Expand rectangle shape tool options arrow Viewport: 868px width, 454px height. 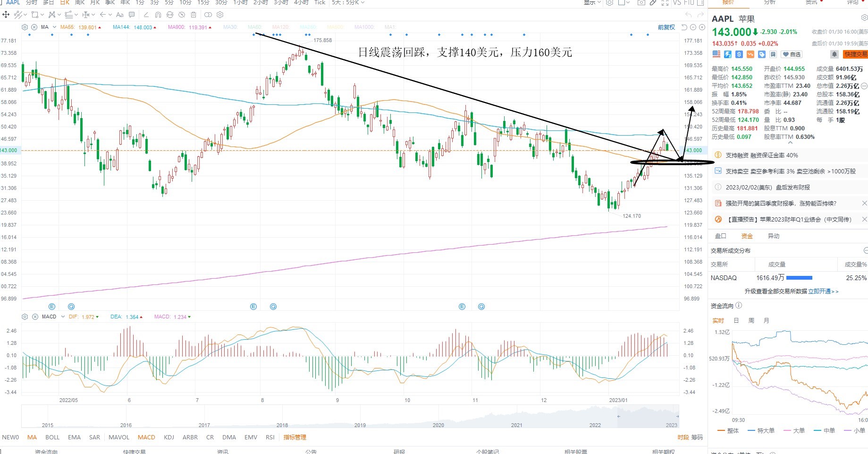click(42, 15)
